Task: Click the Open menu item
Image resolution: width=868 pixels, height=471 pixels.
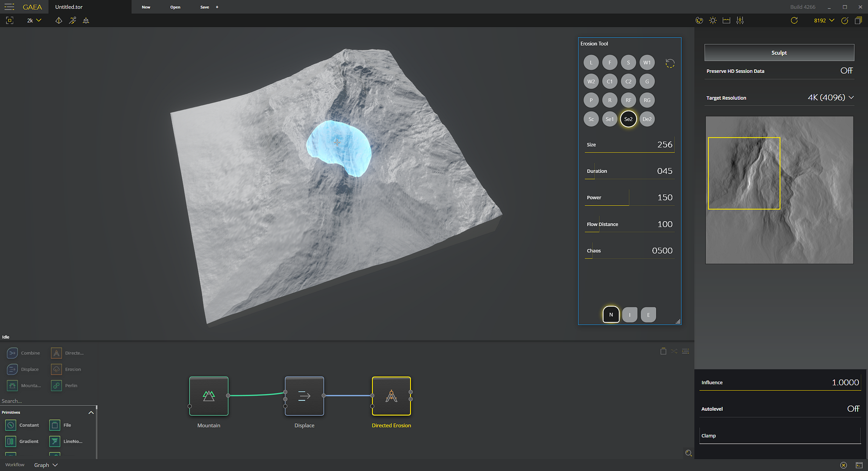Action: point(175,7)
